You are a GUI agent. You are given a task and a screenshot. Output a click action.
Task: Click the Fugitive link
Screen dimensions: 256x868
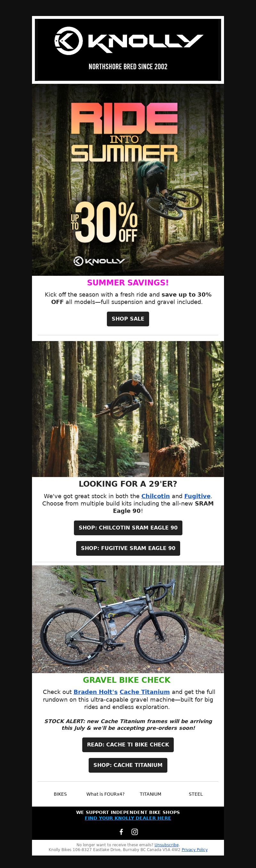pos(197,496)
